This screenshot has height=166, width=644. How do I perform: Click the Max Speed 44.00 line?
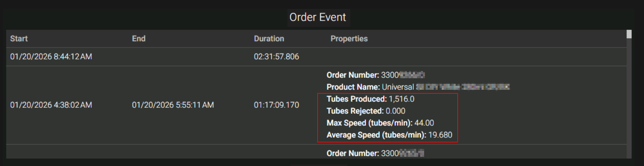[380, 123]
